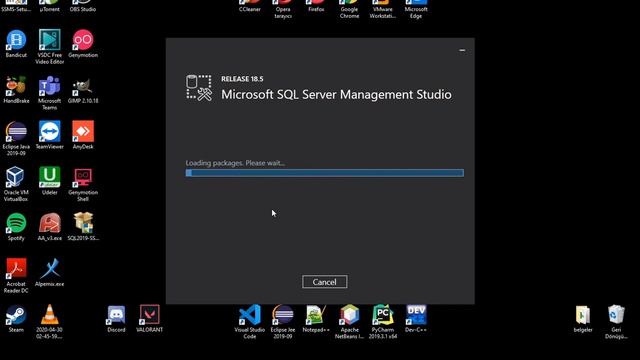Open Oracle VM VirtualBox shortcut
Image resolution: width=640 pixels, height=360 pixels.
pyautogui.click(x=16, y=177)
